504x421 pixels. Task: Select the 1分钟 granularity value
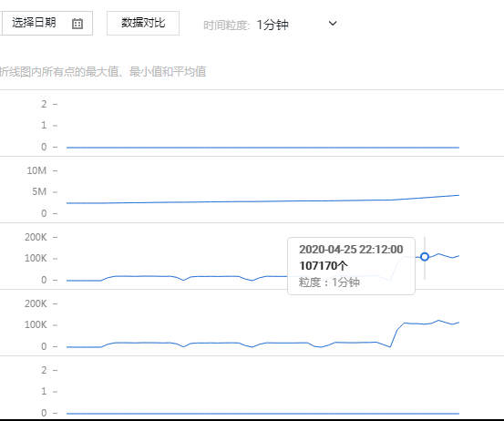tap(273, 25)
